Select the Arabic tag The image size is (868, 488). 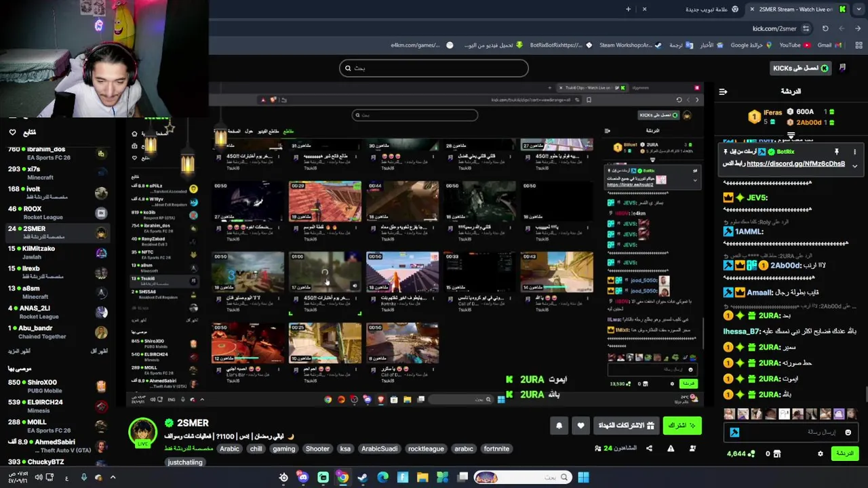229,449
